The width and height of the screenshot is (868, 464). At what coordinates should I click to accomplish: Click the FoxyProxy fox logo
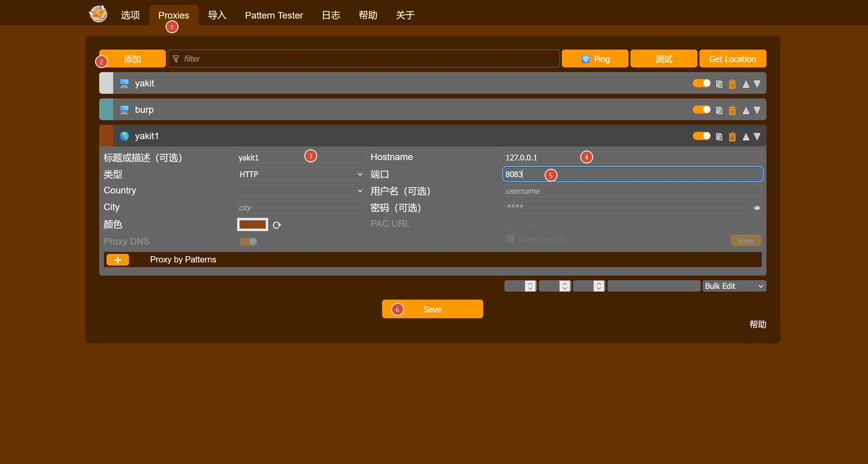(x=98, y=14)
